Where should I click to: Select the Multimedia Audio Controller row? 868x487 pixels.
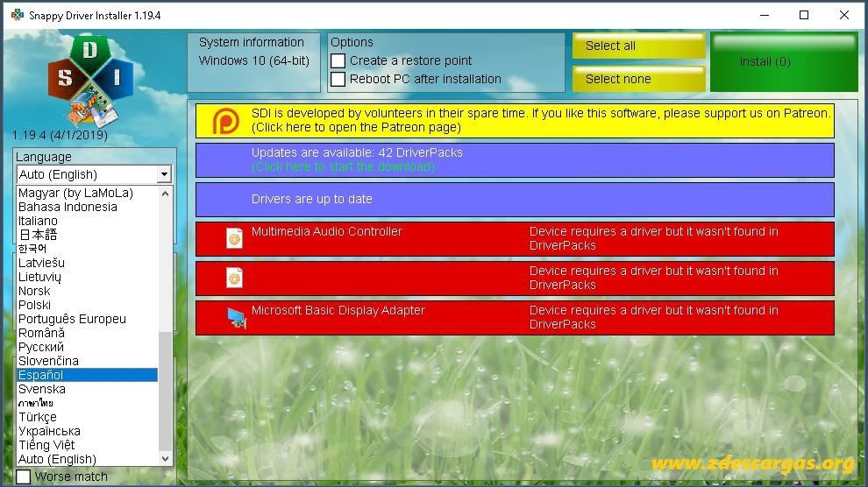[515, 239]
